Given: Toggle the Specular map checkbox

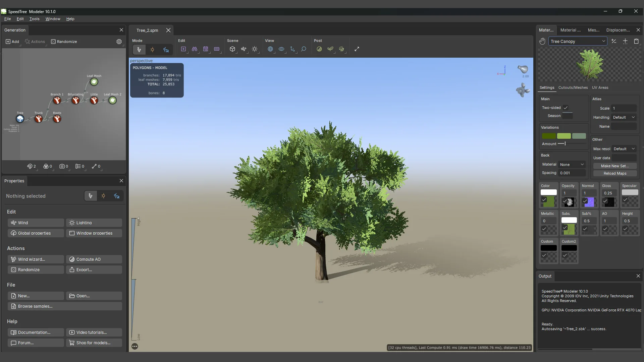Looking at the screenshot, I should (625, 200).
